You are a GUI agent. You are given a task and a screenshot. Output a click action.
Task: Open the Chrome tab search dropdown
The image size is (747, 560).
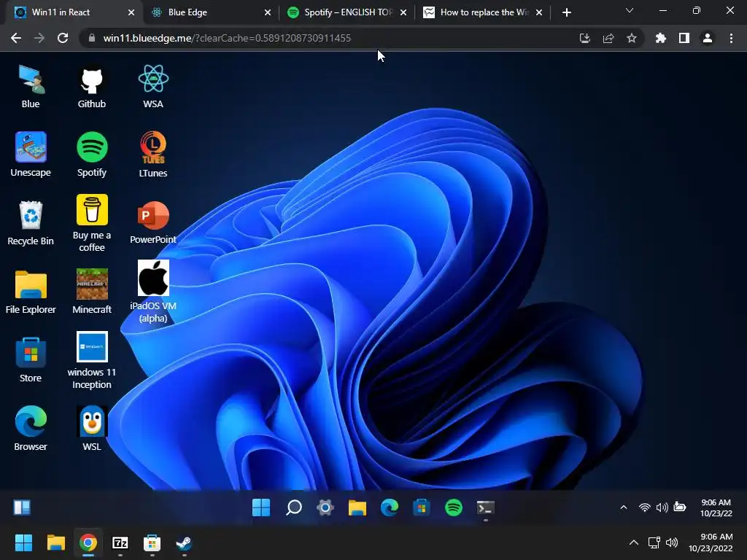[630, 10]
